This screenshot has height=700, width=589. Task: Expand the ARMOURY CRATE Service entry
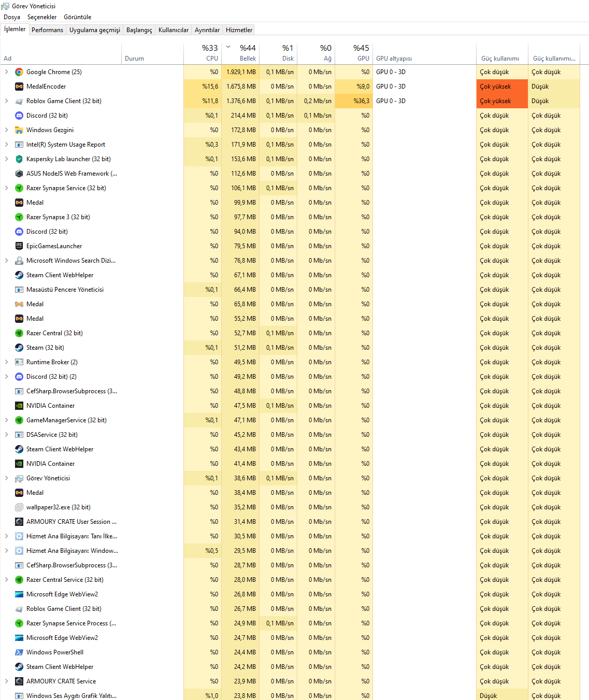click(6, 681)
